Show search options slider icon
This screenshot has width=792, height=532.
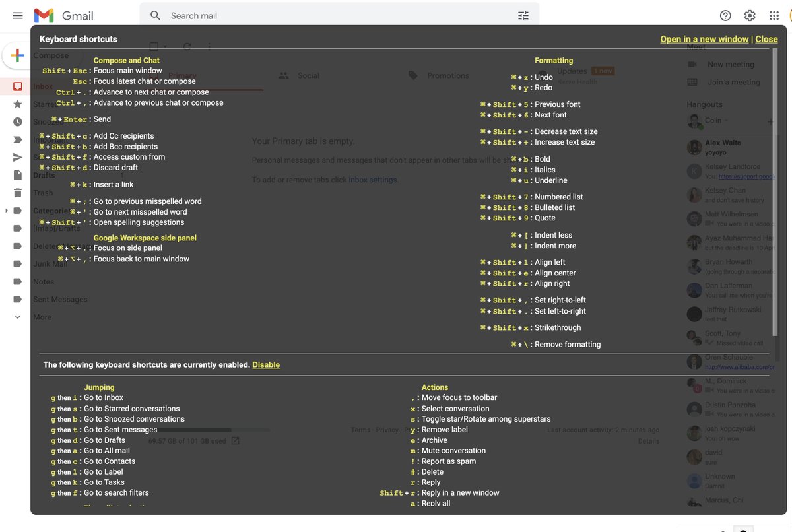click(523, 15)
